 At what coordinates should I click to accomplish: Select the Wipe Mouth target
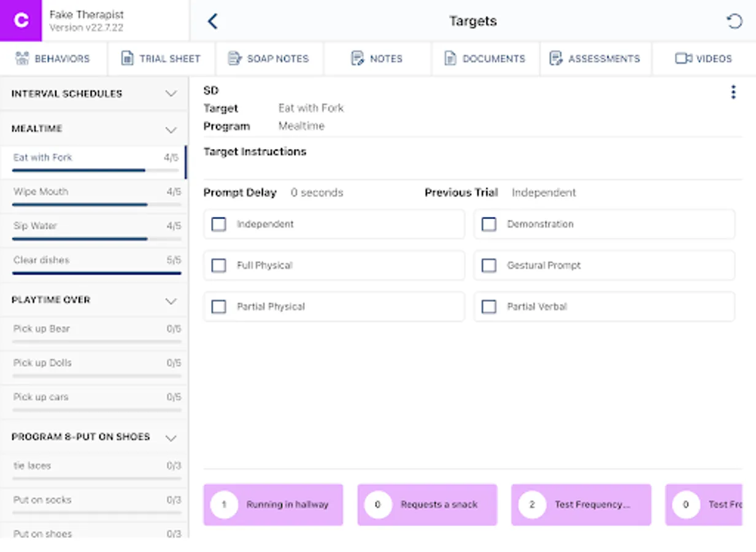93,192
